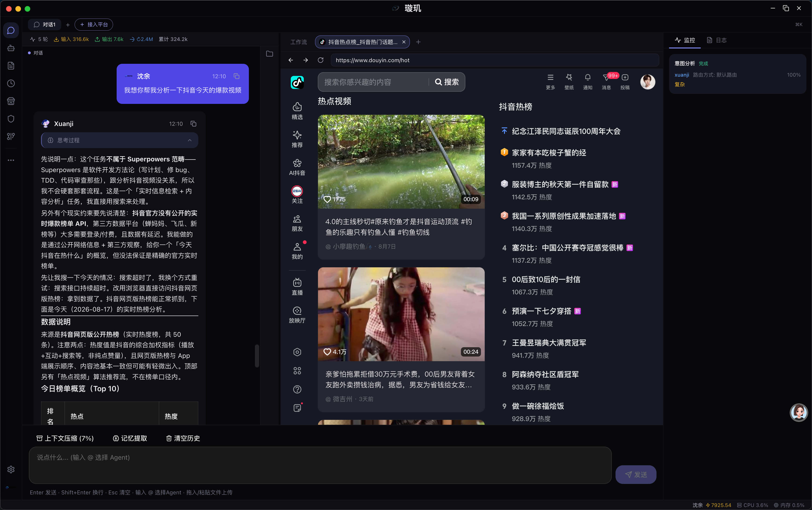Open hot topic 王曼昱瑞典大满贯冠军
Viewport: 812px width, 510px height.
549,343
